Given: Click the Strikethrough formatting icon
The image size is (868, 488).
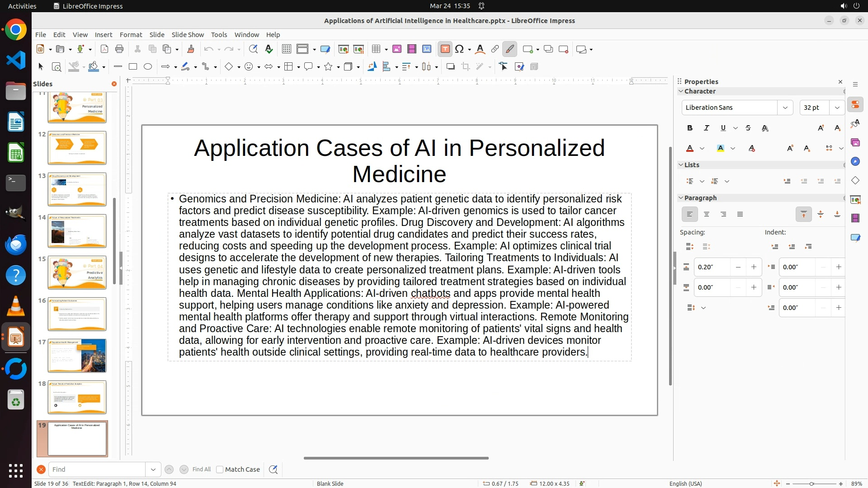Looking at the screenshot, I should point(748,128).
